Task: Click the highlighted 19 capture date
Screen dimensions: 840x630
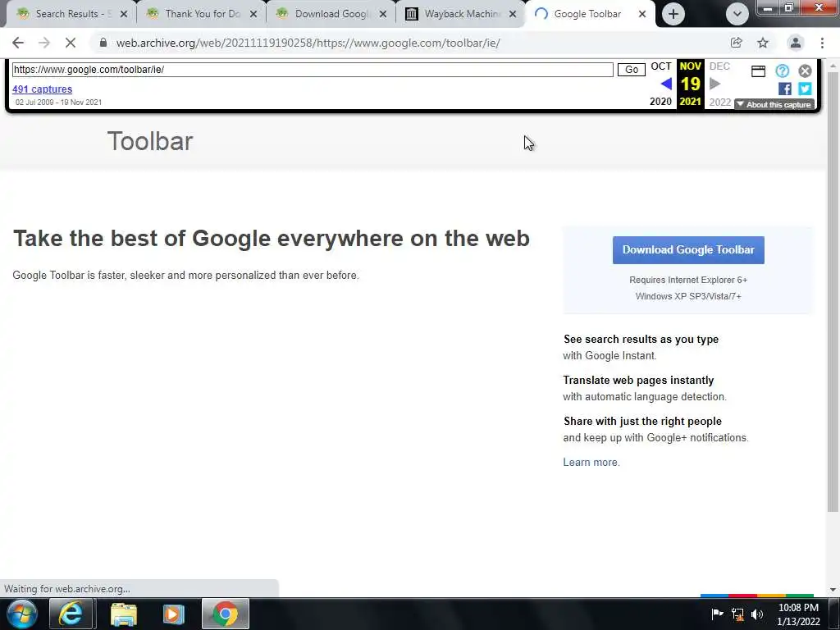Action: (691, 84)
